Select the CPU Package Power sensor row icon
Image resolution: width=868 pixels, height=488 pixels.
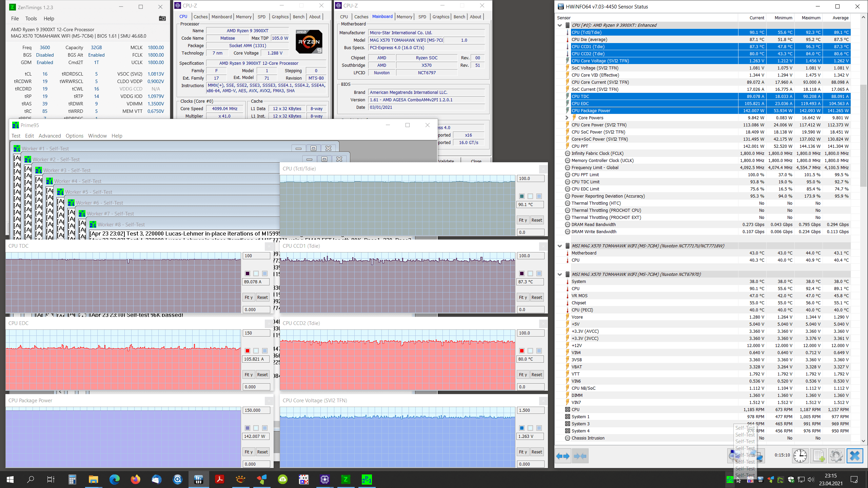click(568, 110)
